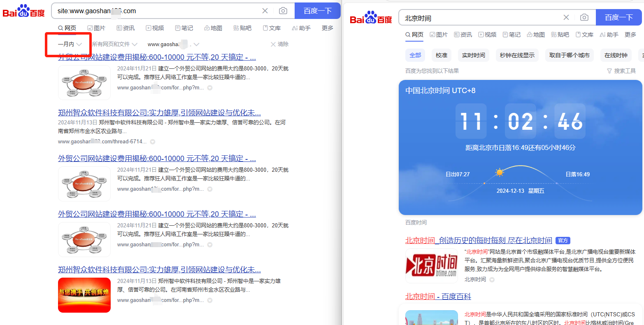Screen dimensions: 644x325
Task: Click 百度一下 button in left window
Action: coord(318,11)
